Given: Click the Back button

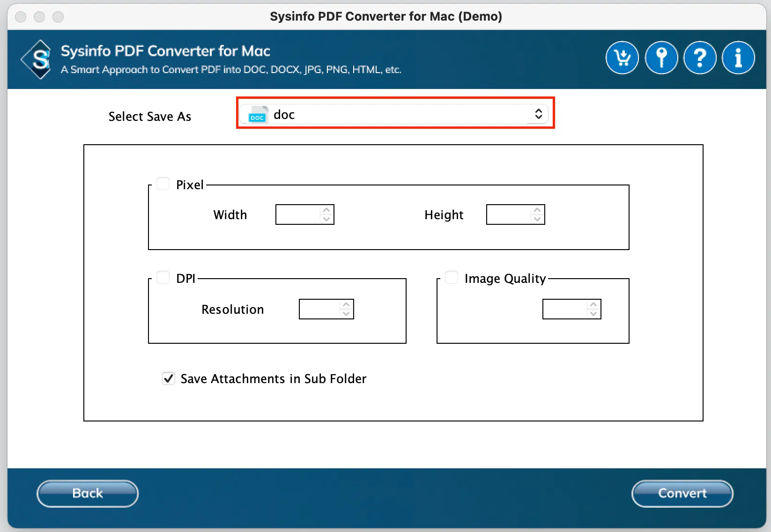Looking at the screenshot, I should pyautogui.click(x=88, y=494).
